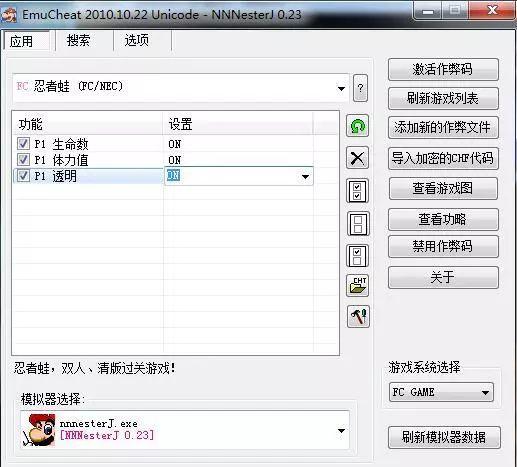Image resolution: width=517 pixels, height=467 pixels.
Task: Click the check-all boxes icon
Action: click(x=357, y=191)
